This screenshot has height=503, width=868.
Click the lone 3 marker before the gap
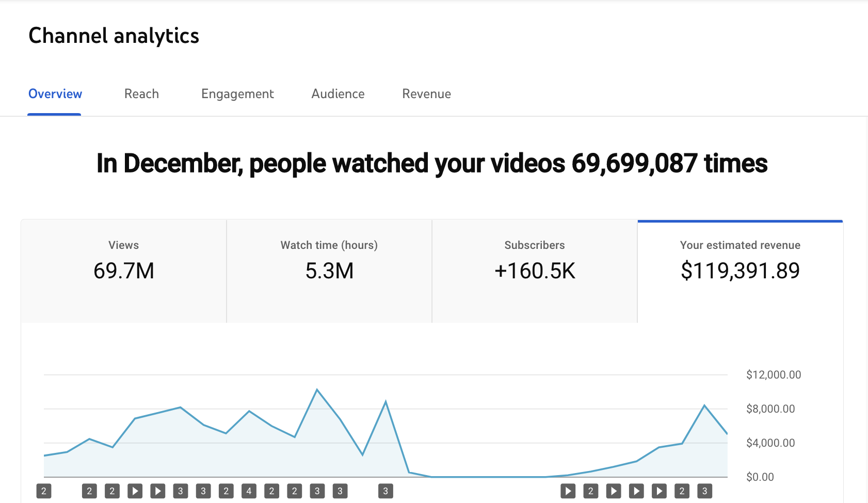tap(385, 491)
